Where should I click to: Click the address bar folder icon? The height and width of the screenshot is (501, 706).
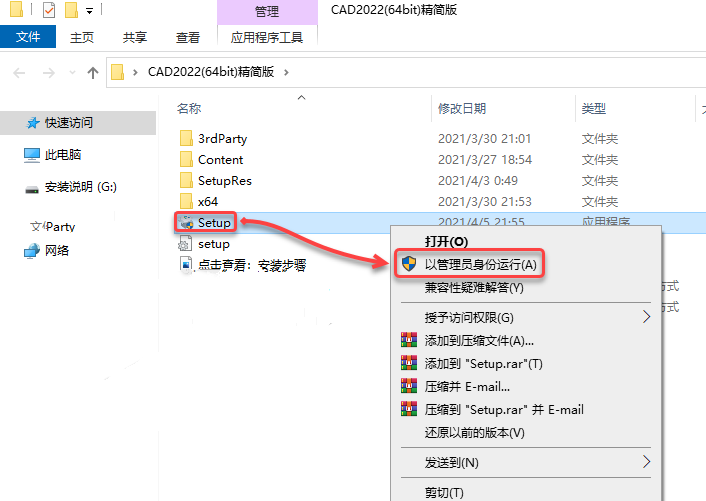pos(118,72)
